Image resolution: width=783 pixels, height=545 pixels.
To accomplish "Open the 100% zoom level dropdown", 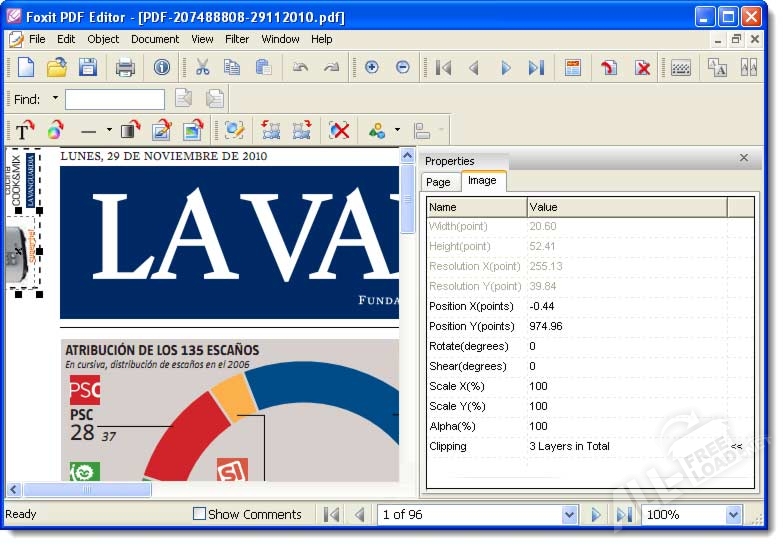I will point(733,514).
